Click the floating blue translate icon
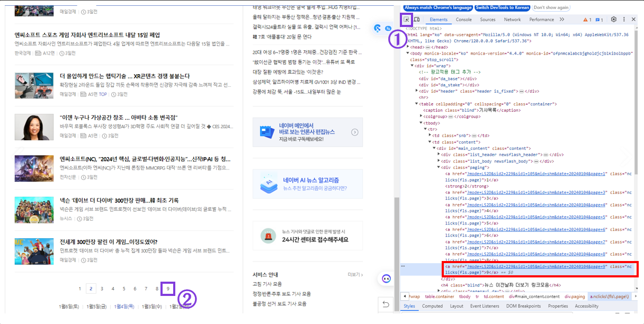The height and width of the screenshot is (324, 644). click(388, 28)
